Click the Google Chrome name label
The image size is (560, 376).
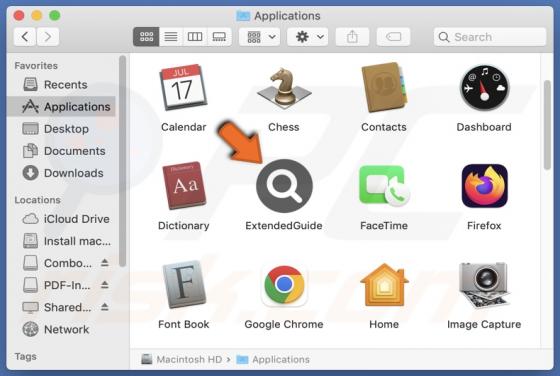(284, 324)
